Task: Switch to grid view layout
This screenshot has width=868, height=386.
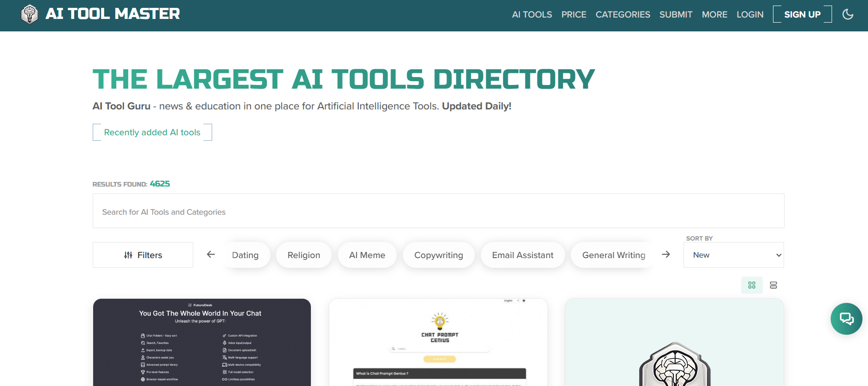Action: 752,285
